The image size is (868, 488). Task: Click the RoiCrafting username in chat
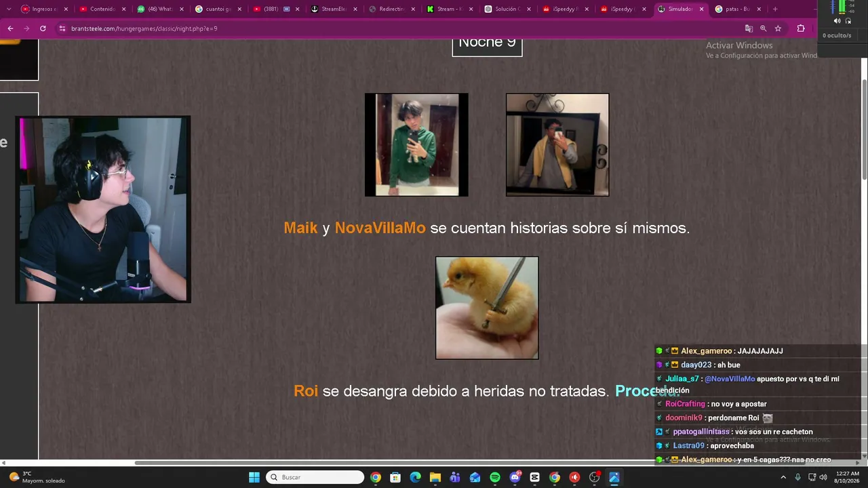tap(685, 404)
